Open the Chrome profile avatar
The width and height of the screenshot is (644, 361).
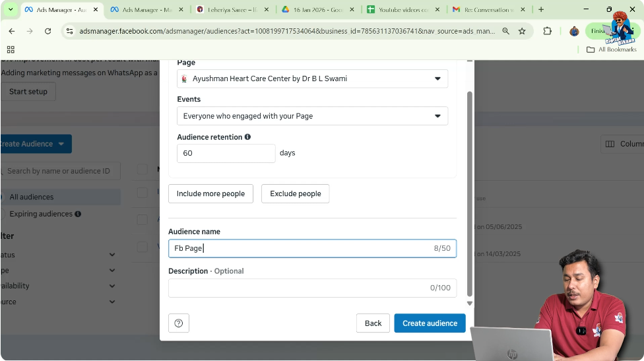(x=574, y=31)
